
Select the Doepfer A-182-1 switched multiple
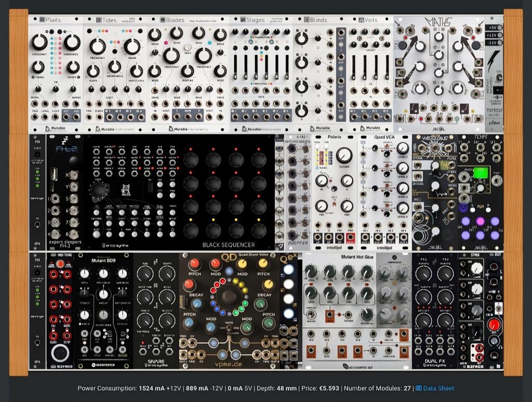point(298,192)
